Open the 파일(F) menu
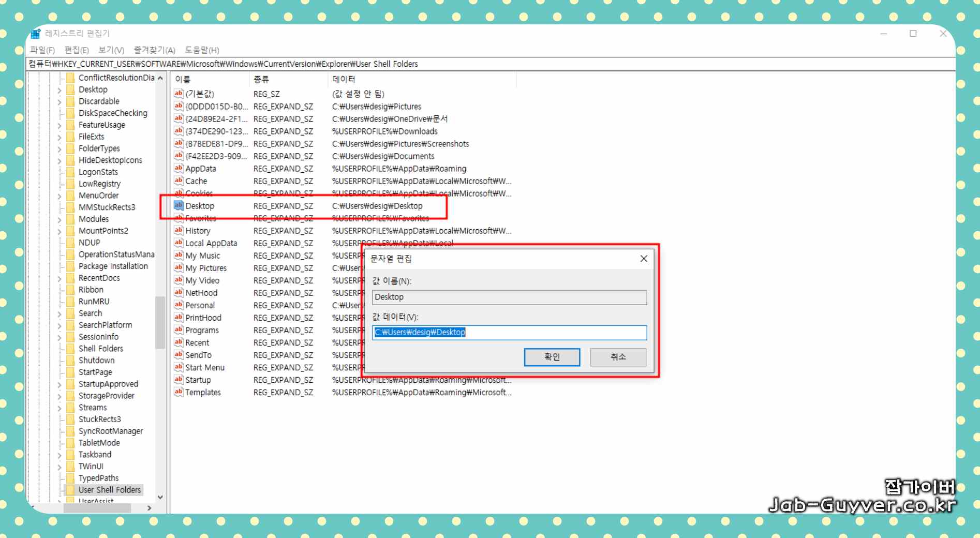The height and width of the screenshot is (538, 980). click(x=42, y=50)
